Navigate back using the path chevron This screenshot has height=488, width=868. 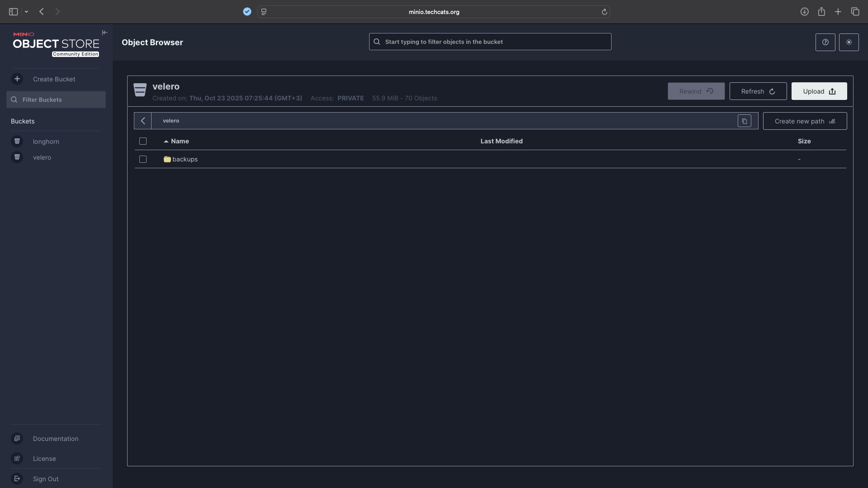coord(142,120)
